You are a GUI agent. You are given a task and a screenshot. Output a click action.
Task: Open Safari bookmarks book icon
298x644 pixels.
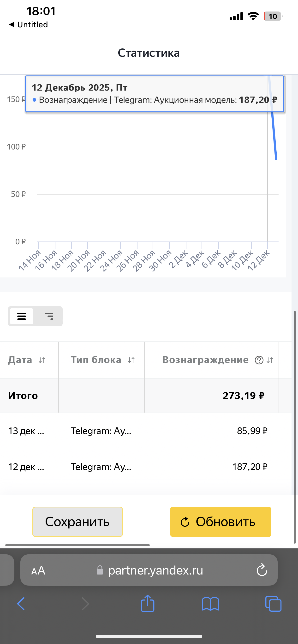[210, 604]
